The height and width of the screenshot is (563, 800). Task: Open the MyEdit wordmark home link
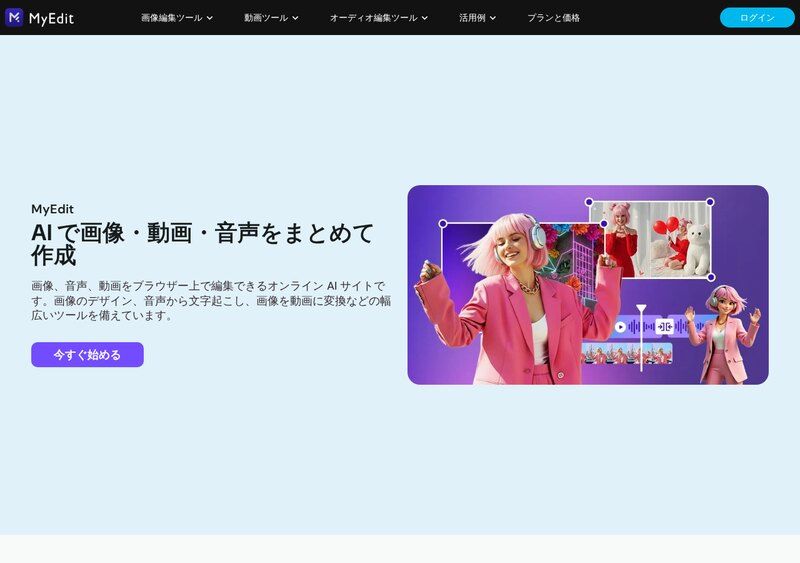coord(51,18)
